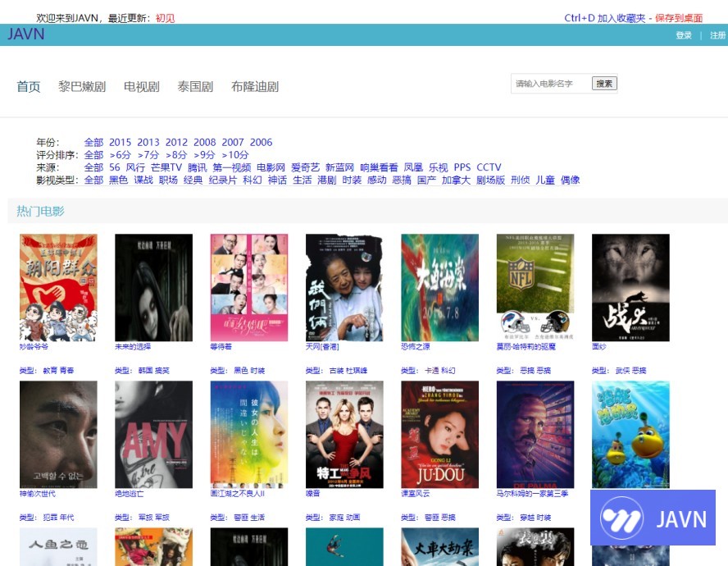Open the 黎巴嫩剧 navigation tab
This screenshot has width=728, height=566.
[x=82, y=86]
